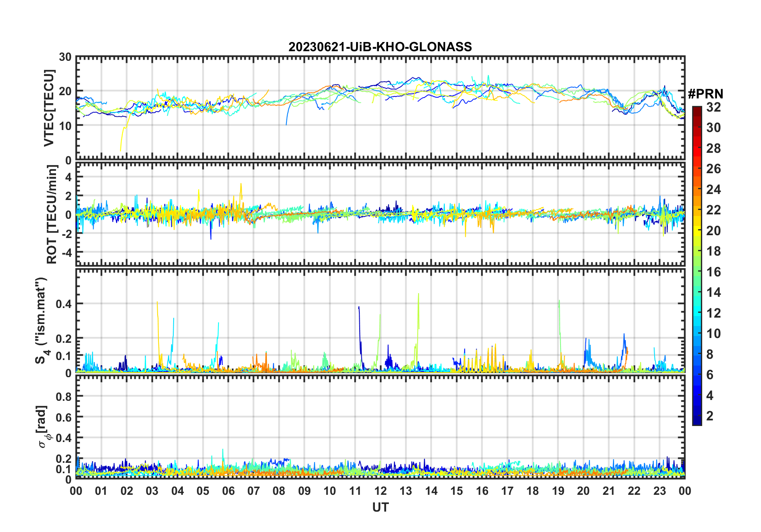Click the ROT [TECU/min] y-axis label
The height and width of the screenshot is (532, 761).
tap(52, 214)
